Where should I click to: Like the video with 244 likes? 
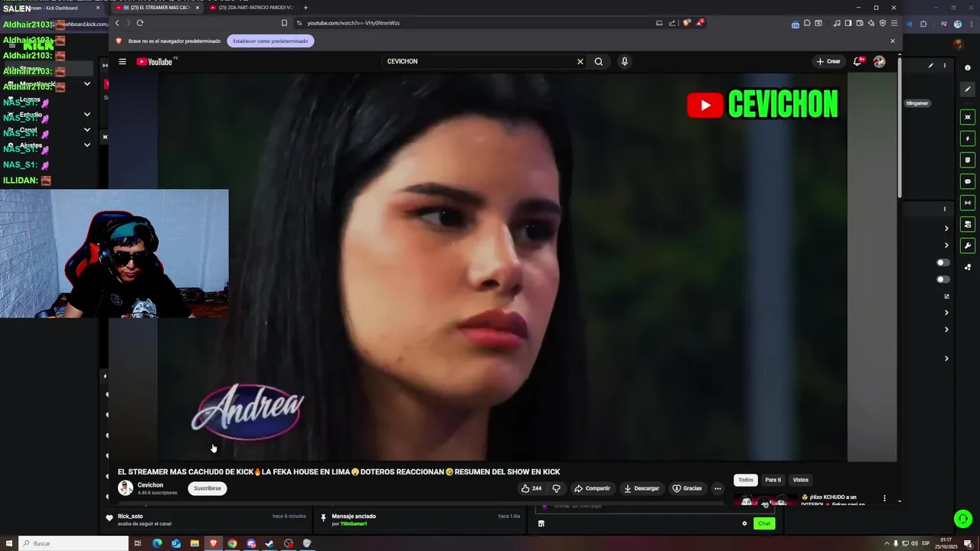(x=531, y=488)
